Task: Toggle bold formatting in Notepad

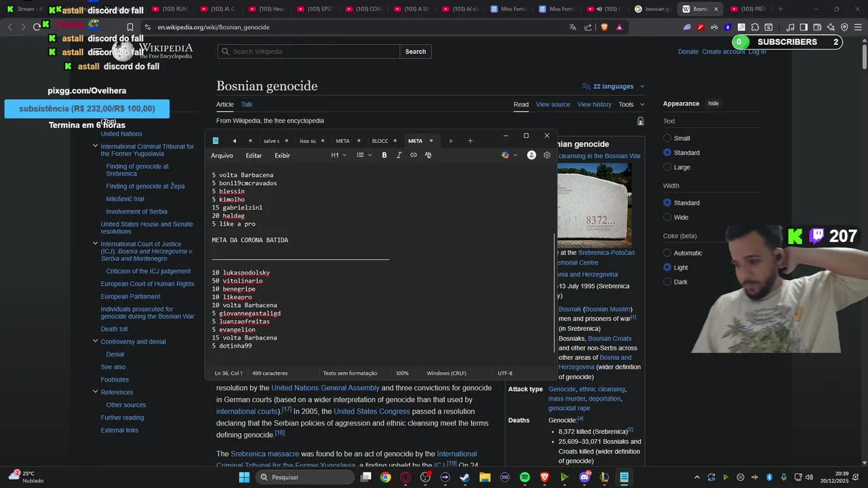Action: pos(384,155)
